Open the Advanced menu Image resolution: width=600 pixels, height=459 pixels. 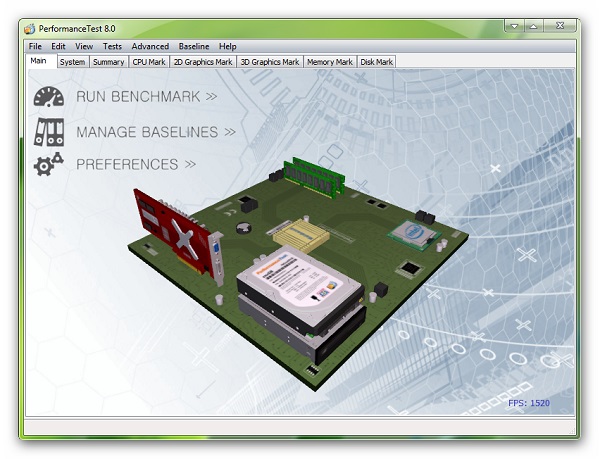150,46
